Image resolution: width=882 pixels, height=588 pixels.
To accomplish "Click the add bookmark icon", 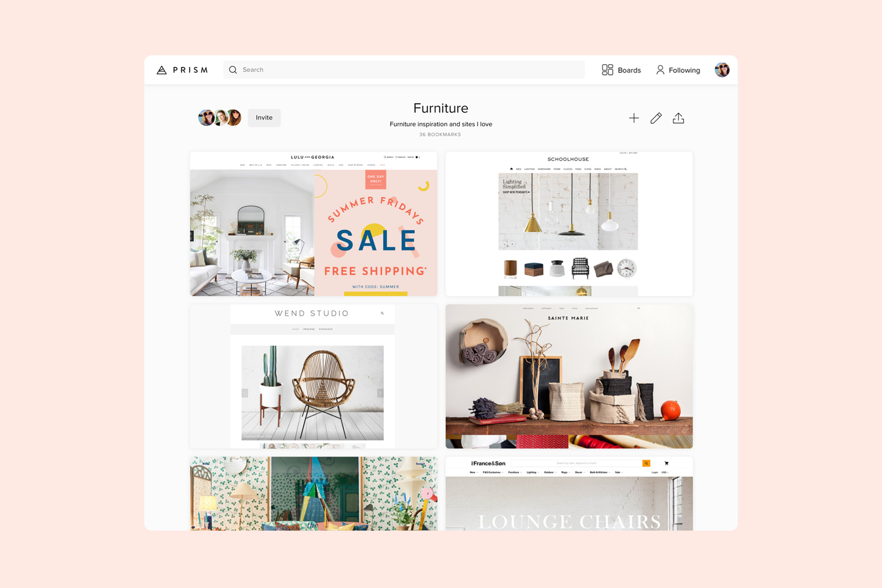I will coord(634,118).
